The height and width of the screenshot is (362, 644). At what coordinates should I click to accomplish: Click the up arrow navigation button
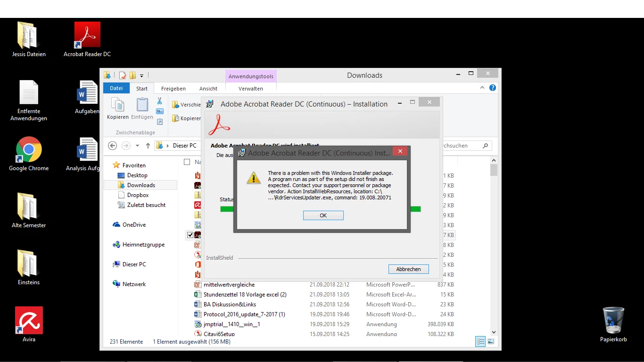coord(148,146)
